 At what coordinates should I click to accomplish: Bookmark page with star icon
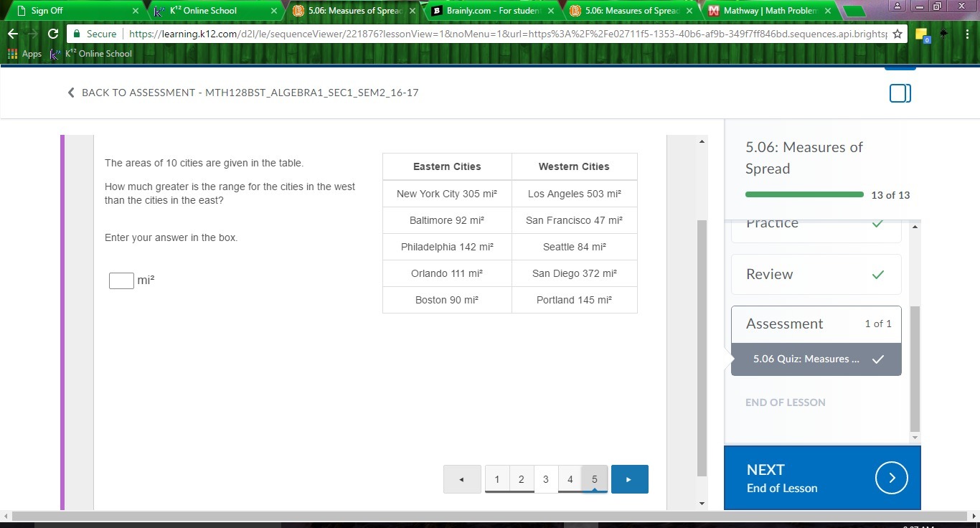click(897, 34)
